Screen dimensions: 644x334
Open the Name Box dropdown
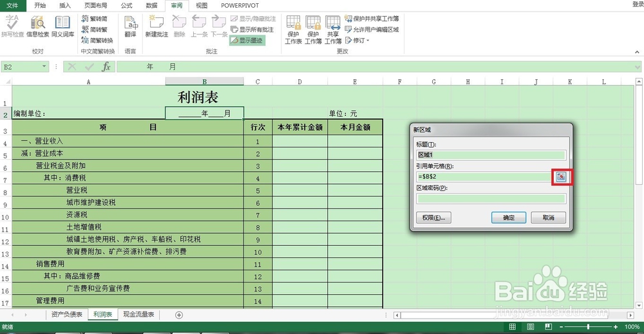coord(44,66)
